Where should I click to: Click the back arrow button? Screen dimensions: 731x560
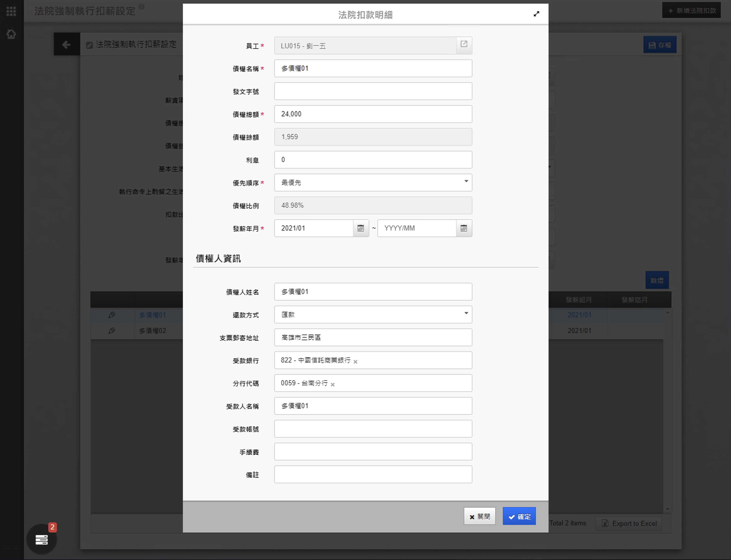coord(66,44)
